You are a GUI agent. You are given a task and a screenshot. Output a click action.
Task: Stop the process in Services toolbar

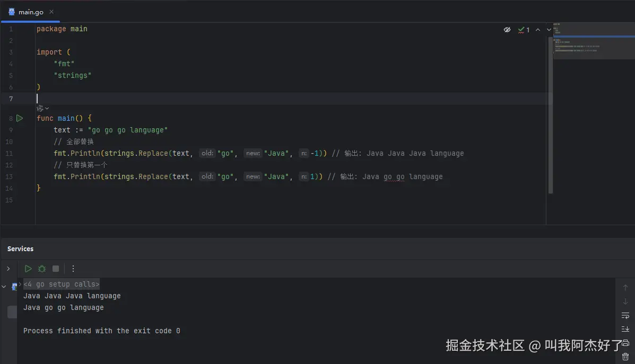tap(56, 269)
